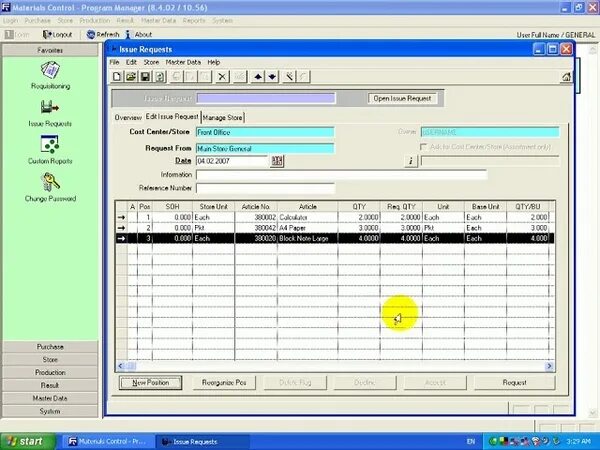Expand the Purchase sidebar group

click(x=50, y=347)
